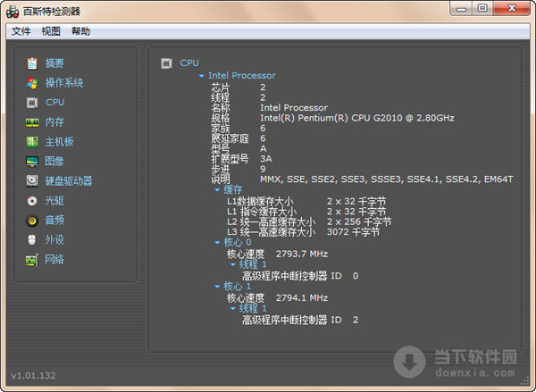
Task: Select the 核心 0 heading text
Action: click(238, 242)
